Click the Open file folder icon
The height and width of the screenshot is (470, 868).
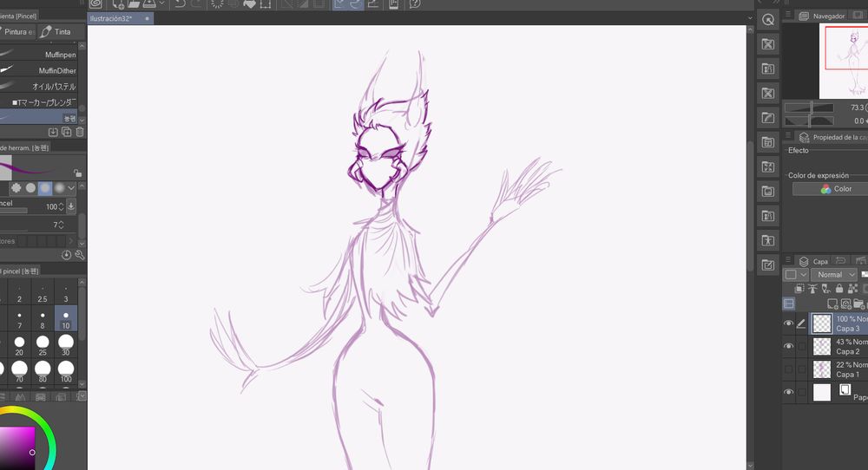[134, 3]
